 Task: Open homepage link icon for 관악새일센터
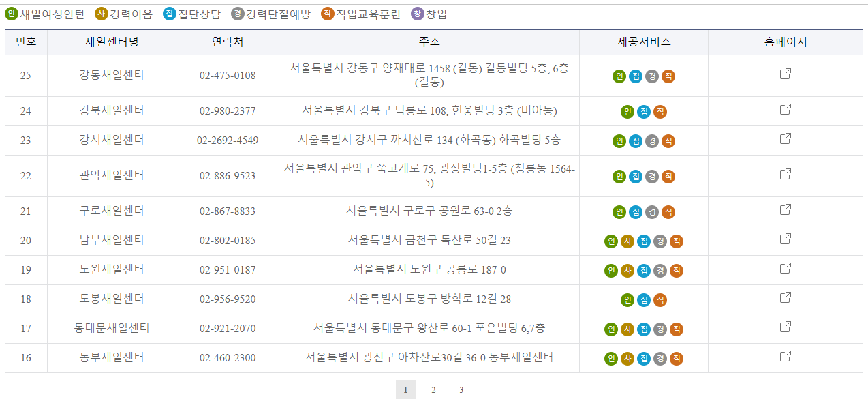785,174
